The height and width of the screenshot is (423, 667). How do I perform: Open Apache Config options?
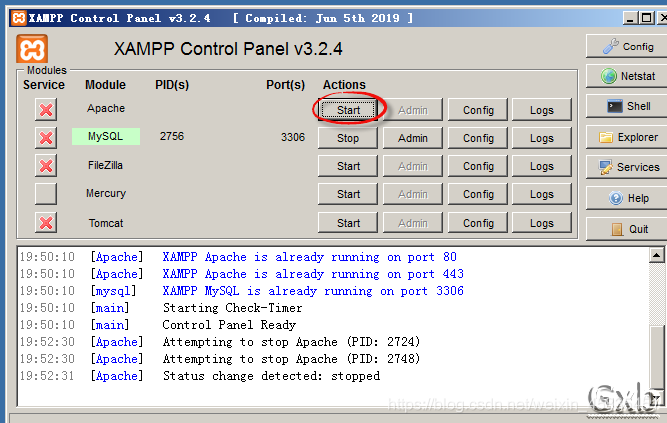click(478, 110)
